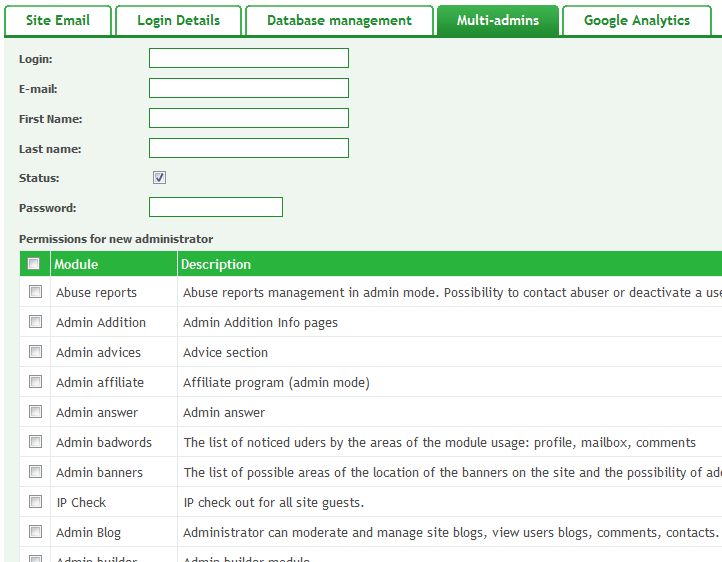The height and width of the screenshot is (562, 722).
Task: Click 'Advice section' description text
Action: (x=225, y=353)
